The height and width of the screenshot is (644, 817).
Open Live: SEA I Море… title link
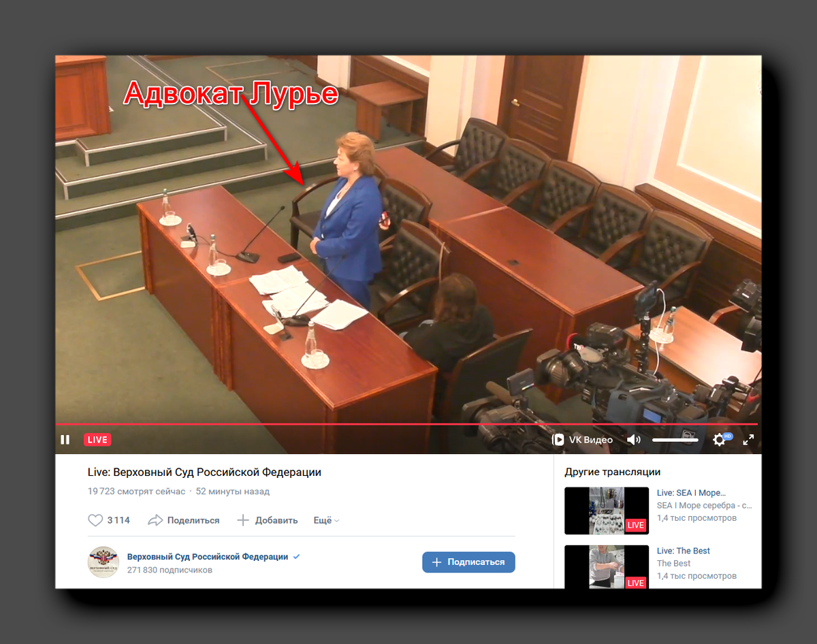691,493
